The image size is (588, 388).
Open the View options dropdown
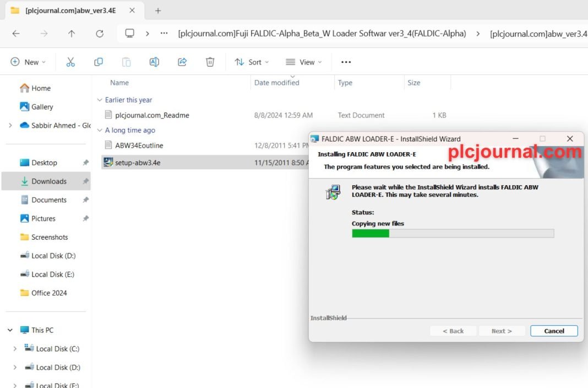coord(303,62)
